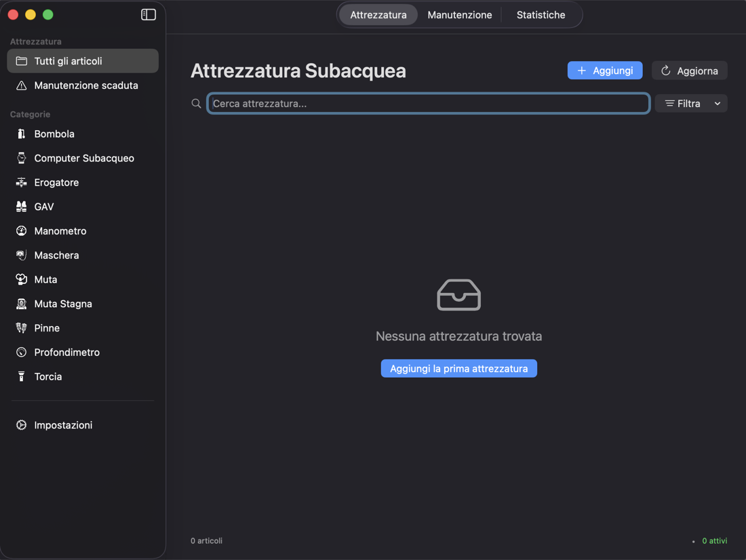Click the empty inbox tray icon
Viewport: 746px width, 560px height.
point(459,295)
